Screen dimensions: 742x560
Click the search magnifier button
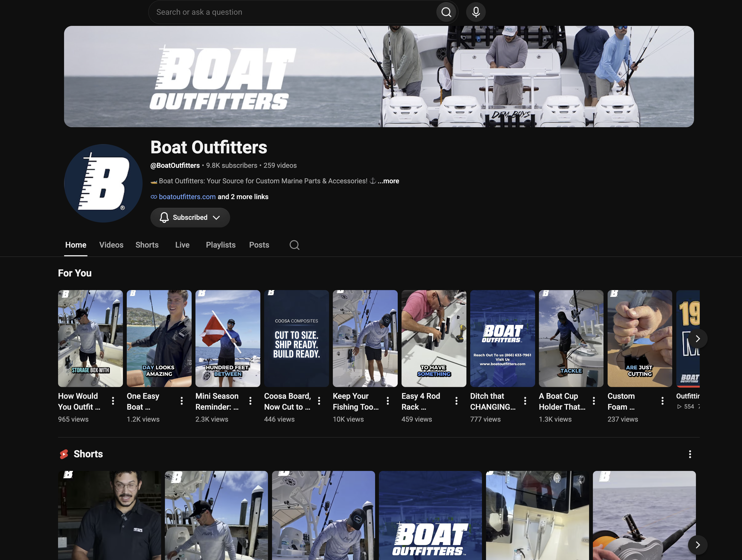tap(446, 12)
